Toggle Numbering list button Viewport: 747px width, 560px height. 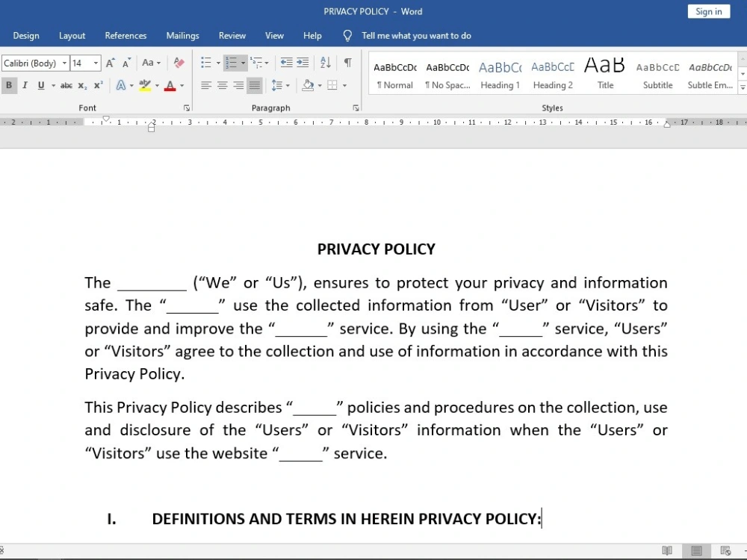coord(232,63)
